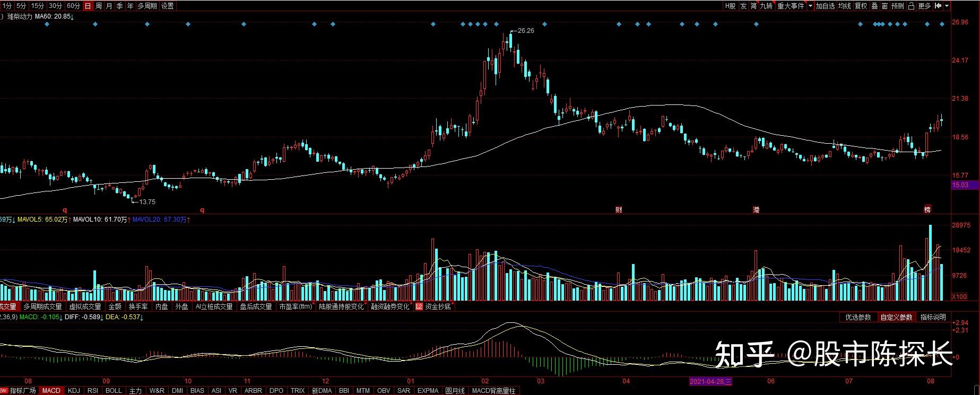This screenshot has width=980, height=395.
Task: Select the 换手率 tab
Action: (x=138, y=306)
